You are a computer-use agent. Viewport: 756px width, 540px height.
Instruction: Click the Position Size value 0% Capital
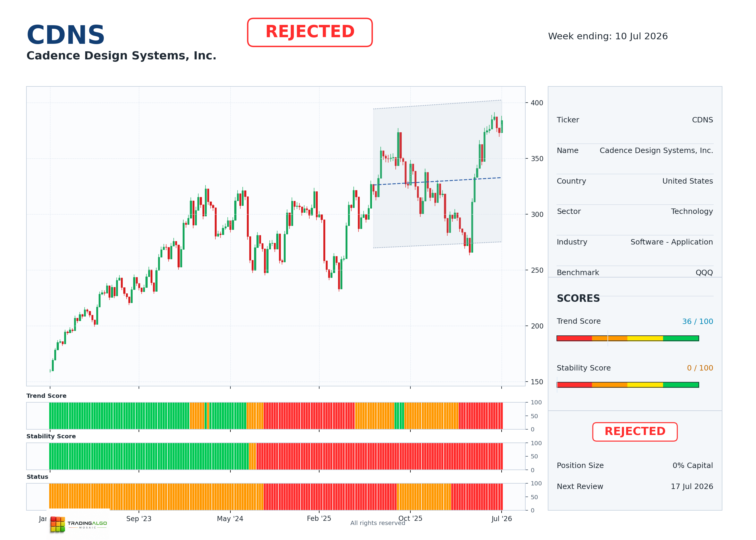[x=692, y=466]
